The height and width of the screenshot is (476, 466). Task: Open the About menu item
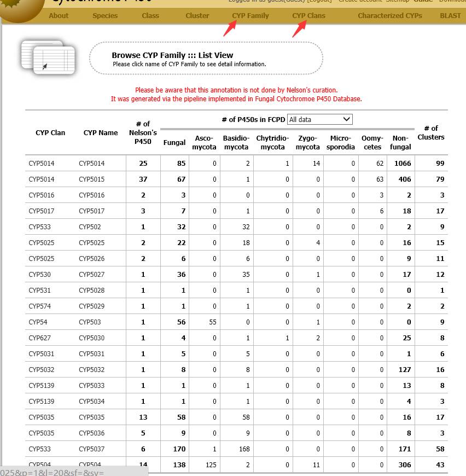[x=59, y=16]
